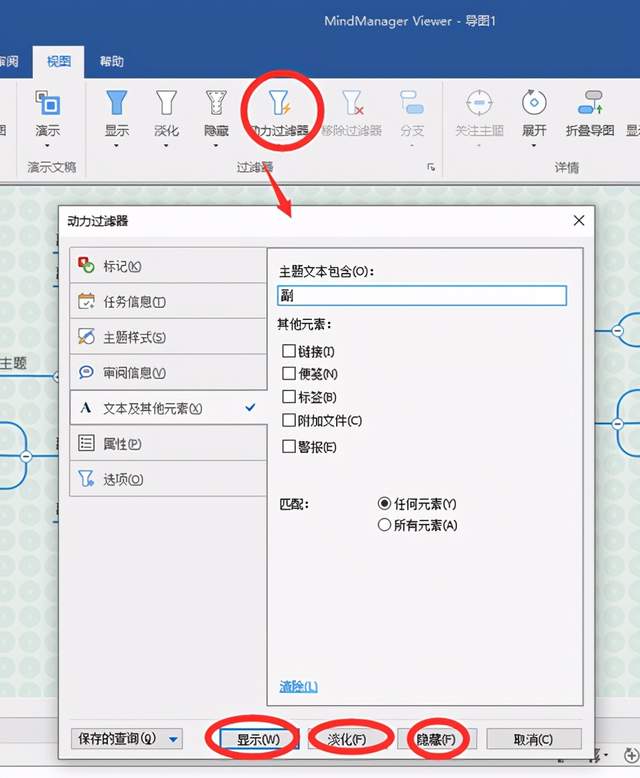Click the 清除(L) link
Image resolution: width=640 pixels, height=778 pixels.
pyautogui.click(x=298, y=687)
